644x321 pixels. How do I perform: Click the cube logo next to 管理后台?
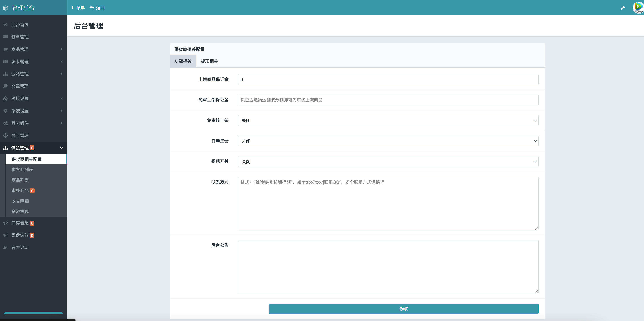coord(5,8)
